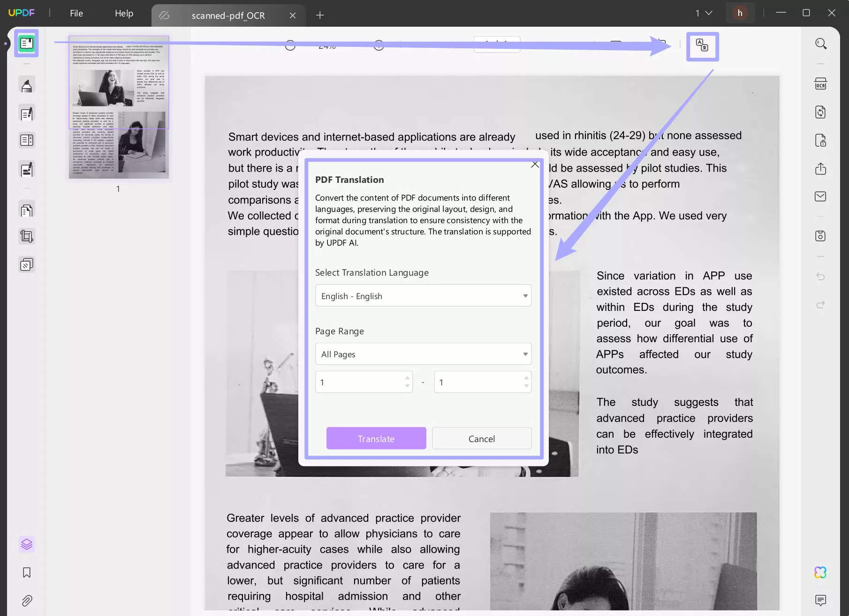Open the Edit PDF tool

click(27, 113)
